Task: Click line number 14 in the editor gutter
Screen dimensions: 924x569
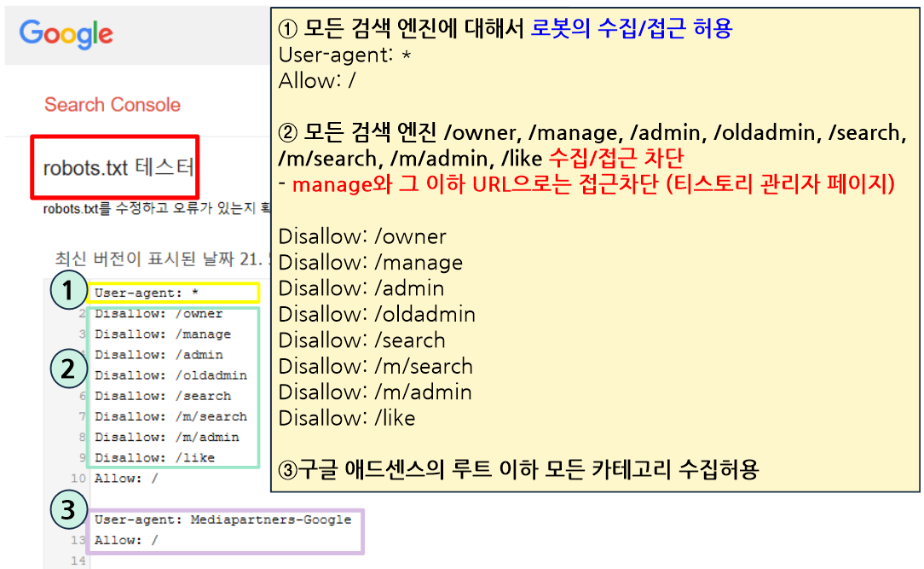Action: coord(78,560)
